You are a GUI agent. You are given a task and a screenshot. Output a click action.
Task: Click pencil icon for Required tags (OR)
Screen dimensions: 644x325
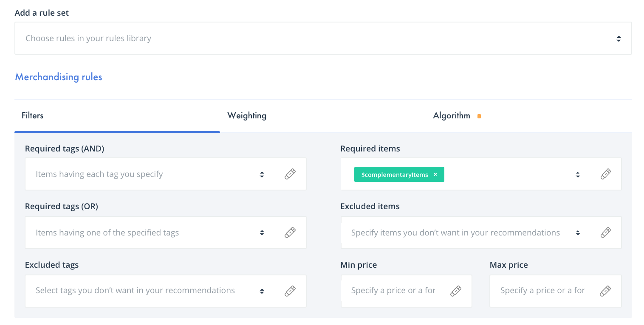click(x=290, y=233)
